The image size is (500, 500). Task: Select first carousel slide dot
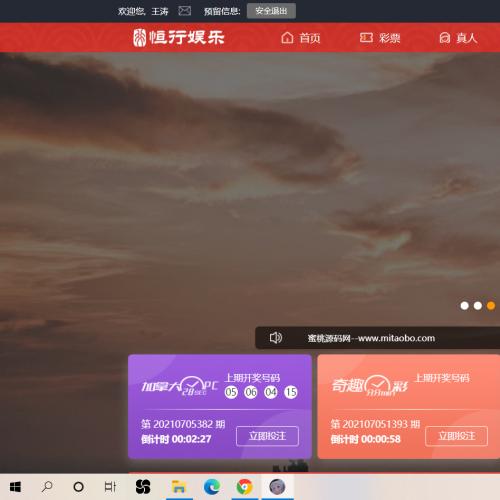pyautogui.click(x=464, y=306)
